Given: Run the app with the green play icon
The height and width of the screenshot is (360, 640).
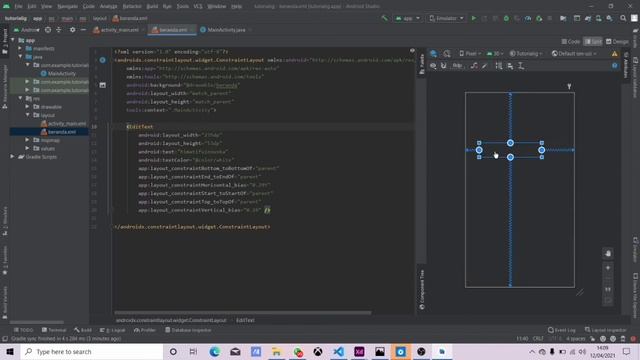Looking at the screenshot, I should (x=473, y=18).
